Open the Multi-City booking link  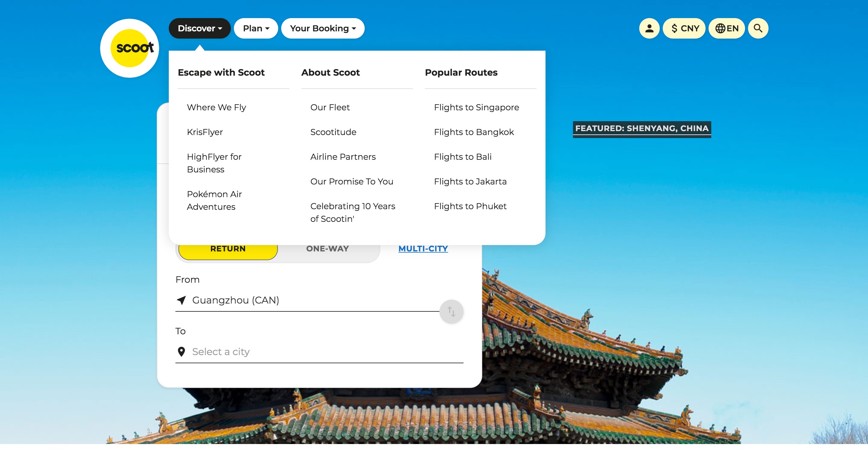[423, 249]
